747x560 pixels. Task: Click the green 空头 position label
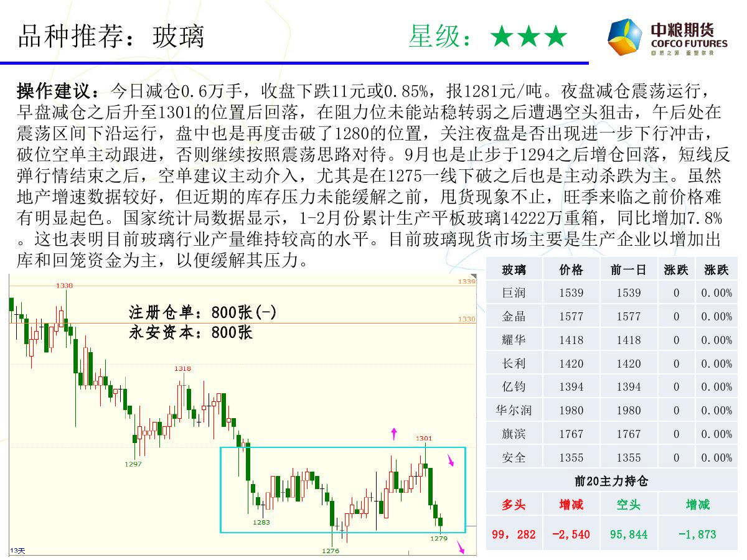click(x=628, y=505)
